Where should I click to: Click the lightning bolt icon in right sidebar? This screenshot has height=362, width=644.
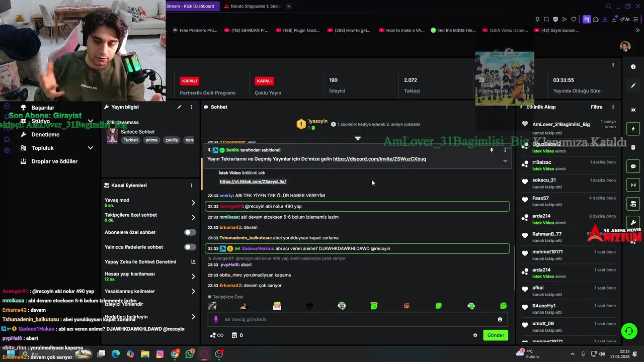click(633, 129)
